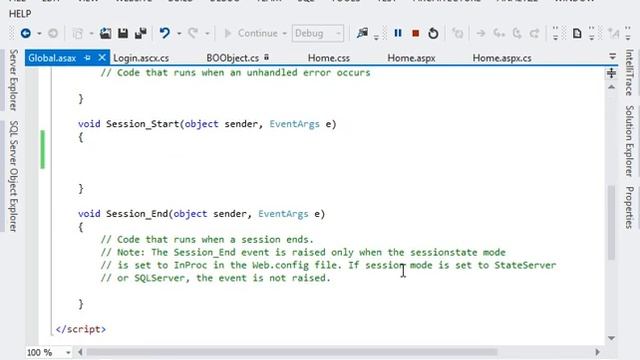Toggle pin on Global.asax tab
The image size is (640, 360).
[x=87, y=58]
